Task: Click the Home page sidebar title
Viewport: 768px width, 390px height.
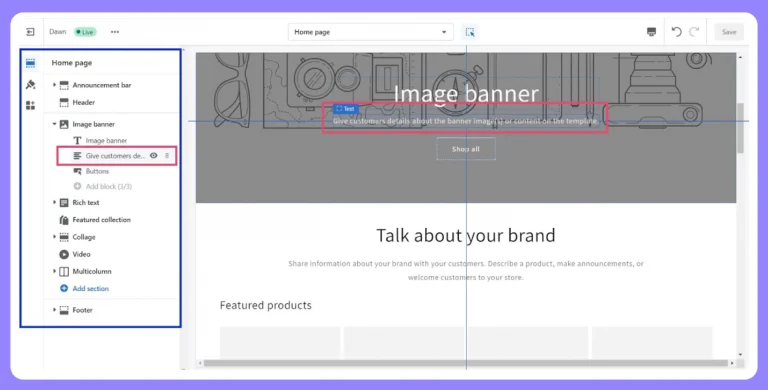Action: coord(72,63)
